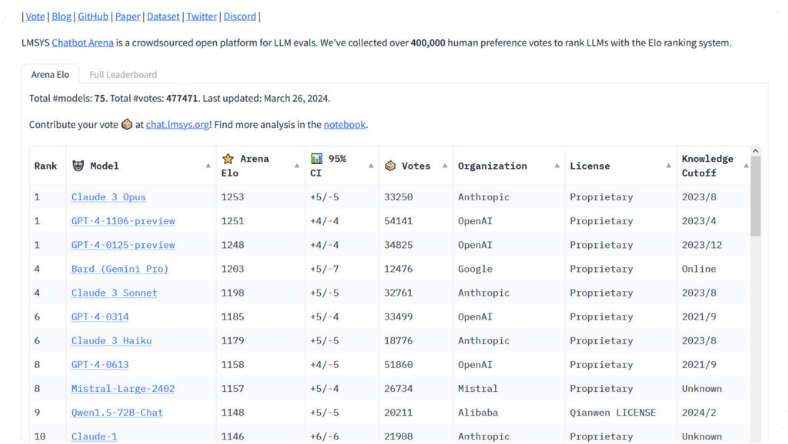Screen dimensions: 788x444
Task: Open the Claude 3 Opus model link
Action: 109,197
